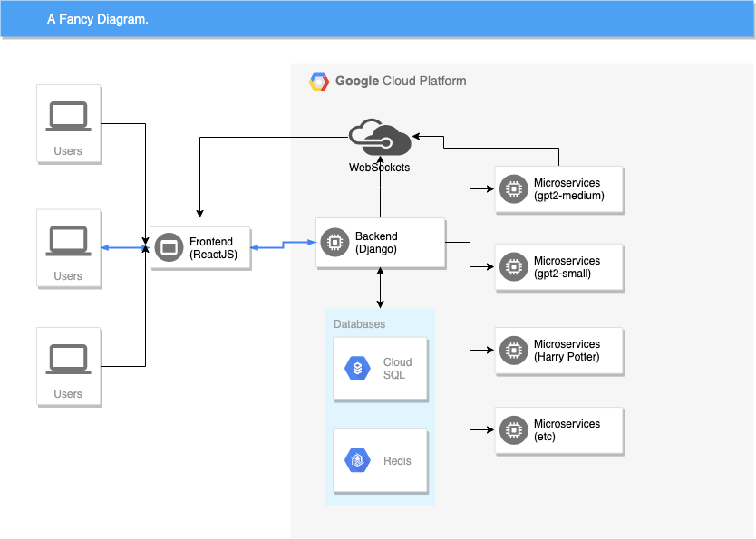Click the Google Cloud Platform hexagon logo
This screenshot has width=756, height=539.
pos(319,82)
